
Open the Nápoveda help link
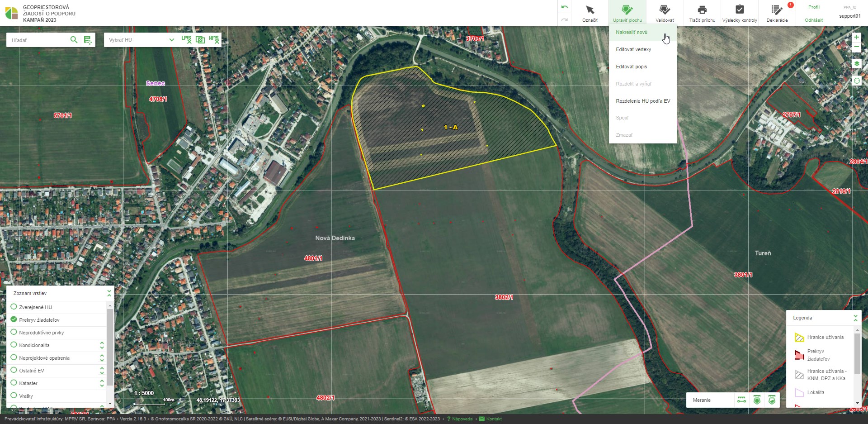coord(462,419)
